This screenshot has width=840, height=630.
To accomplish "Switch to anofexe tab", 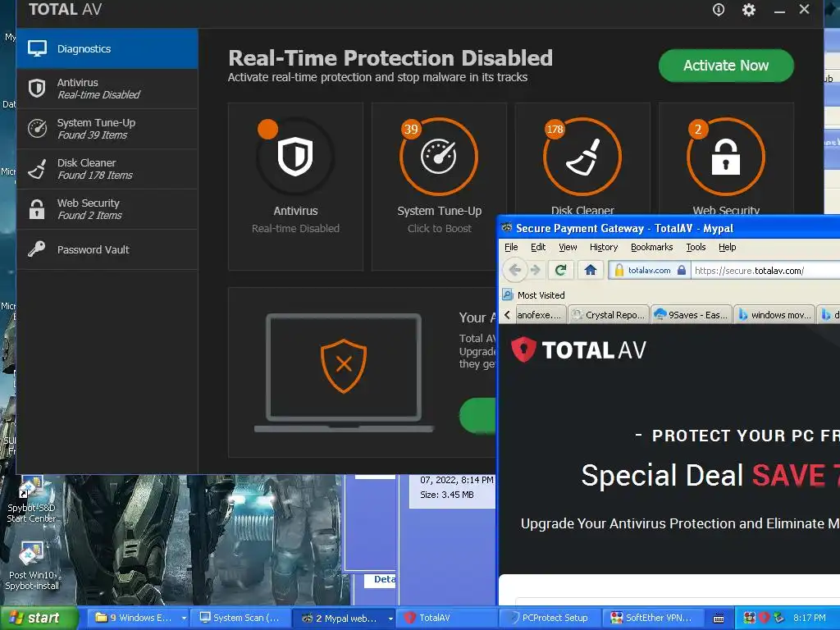I will coord(540,315).
